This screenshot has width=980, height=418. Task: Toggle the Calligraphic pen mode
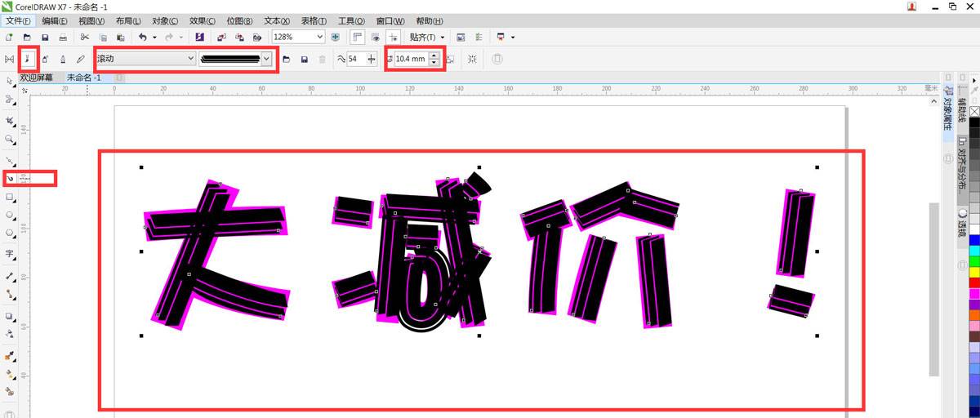point(63,59)
